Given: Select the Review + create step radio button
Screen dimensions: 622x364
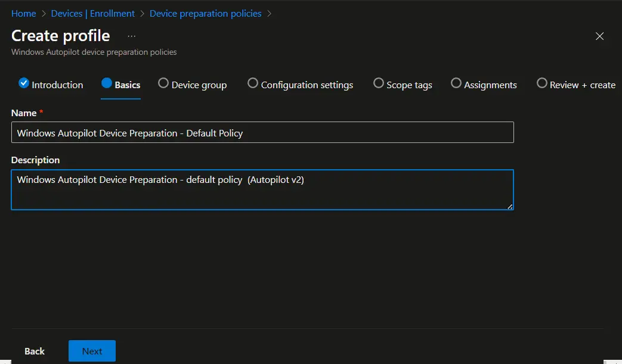Looking at the screenshot, I should point(541,83).
